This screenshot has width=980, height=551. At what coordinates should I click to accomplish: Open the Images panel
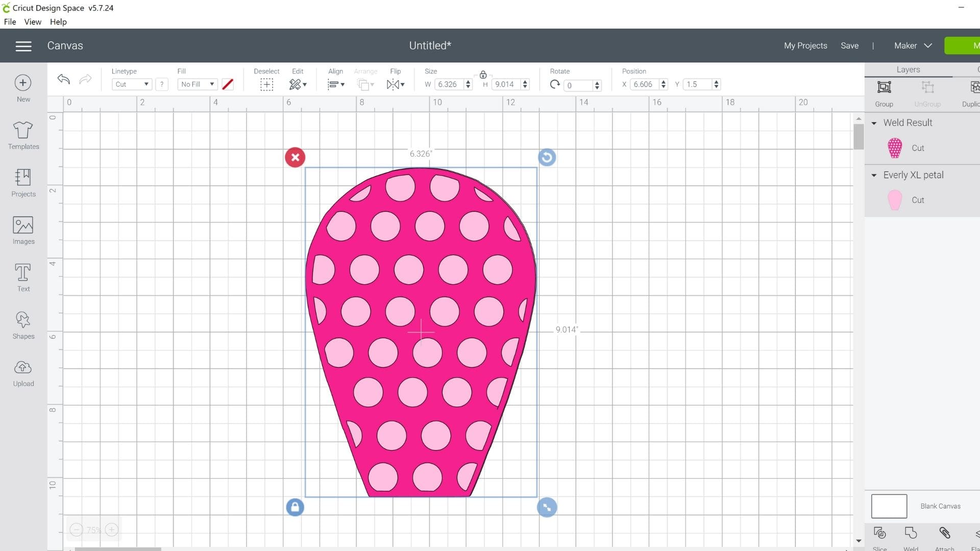[x=23, y=231]
